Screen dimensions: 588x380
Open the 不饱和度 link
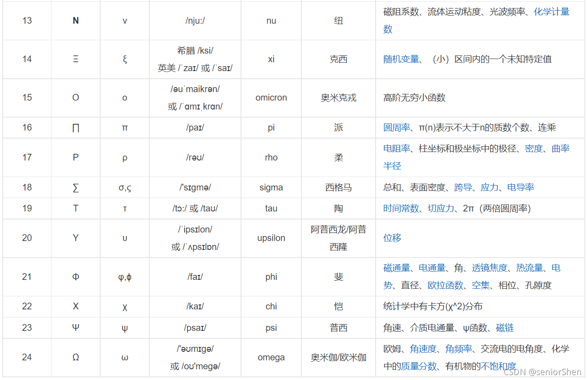point(499,366)
